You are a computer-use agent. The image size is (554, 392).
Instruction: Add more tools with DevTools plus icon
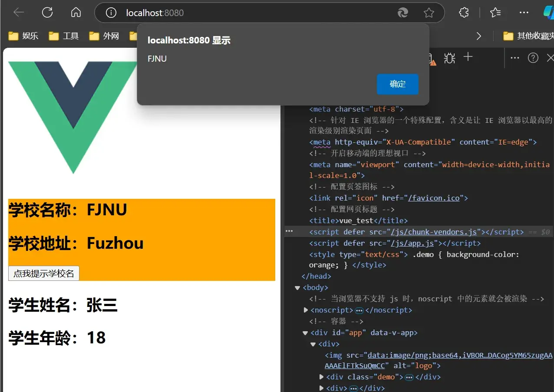(x=468, y=57)
